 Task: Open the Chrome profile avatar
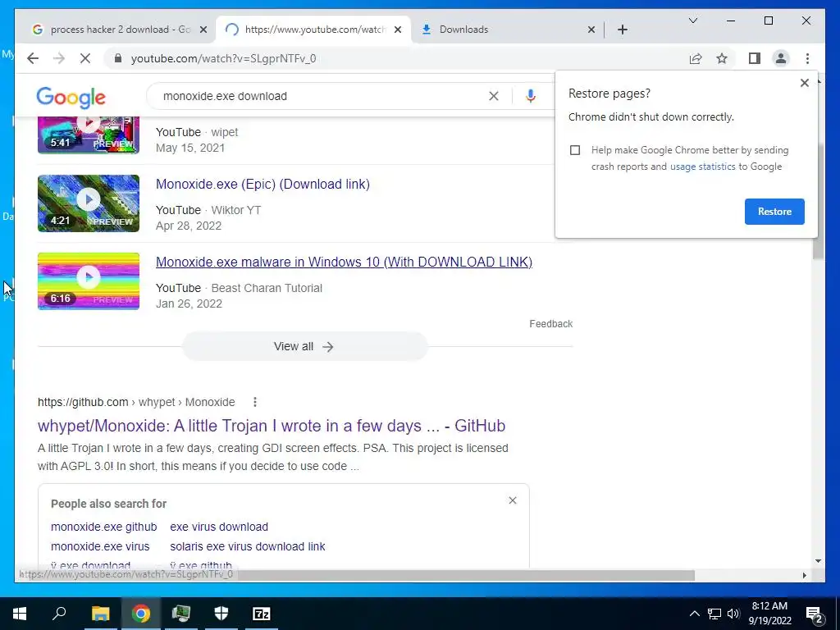pos(781,58)
